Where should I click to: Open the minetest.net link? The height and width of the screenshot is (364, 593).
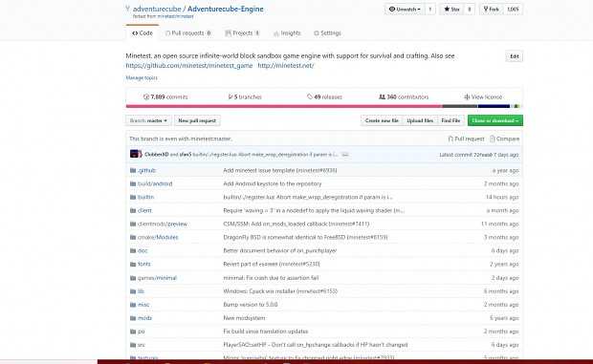point(286,65)
